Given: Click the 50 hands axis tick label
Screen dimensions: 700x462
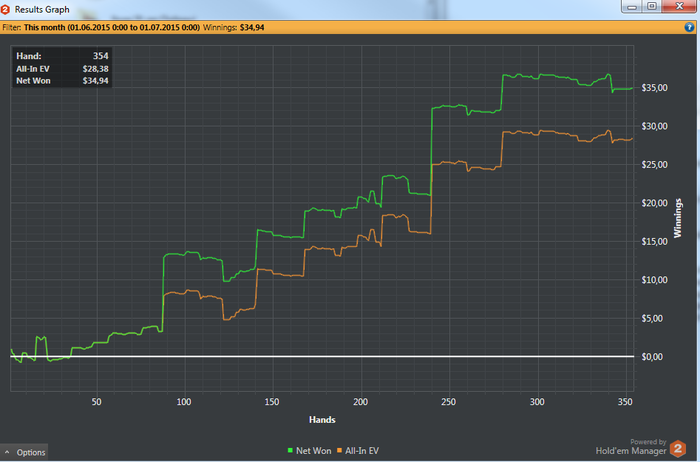Looking at the screenshot, I should [96, 402].
